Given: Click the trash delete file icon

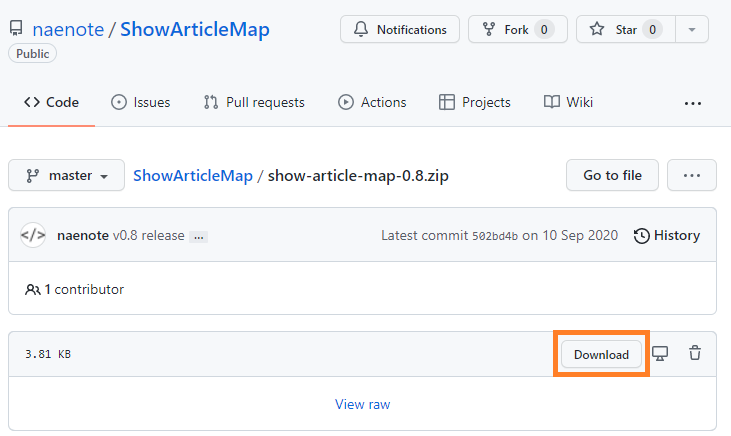Looking at the screenshot, I should click(x=695, y=354).
